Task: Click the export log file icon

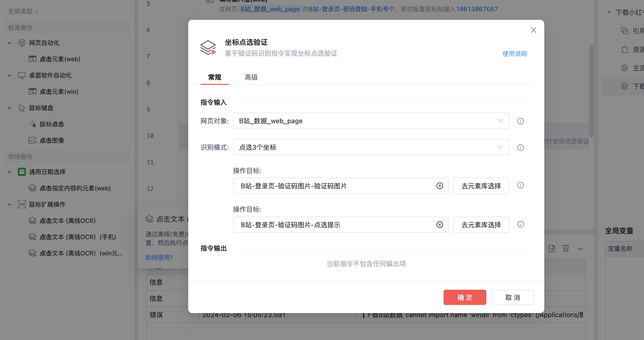Action: 552,248
